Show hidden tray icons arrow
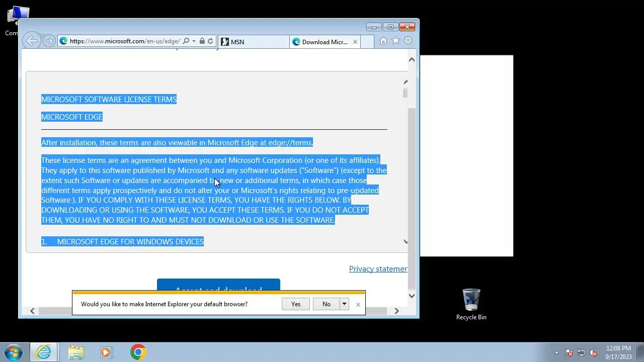Screen dimensions: 644x362 [556, 352]
